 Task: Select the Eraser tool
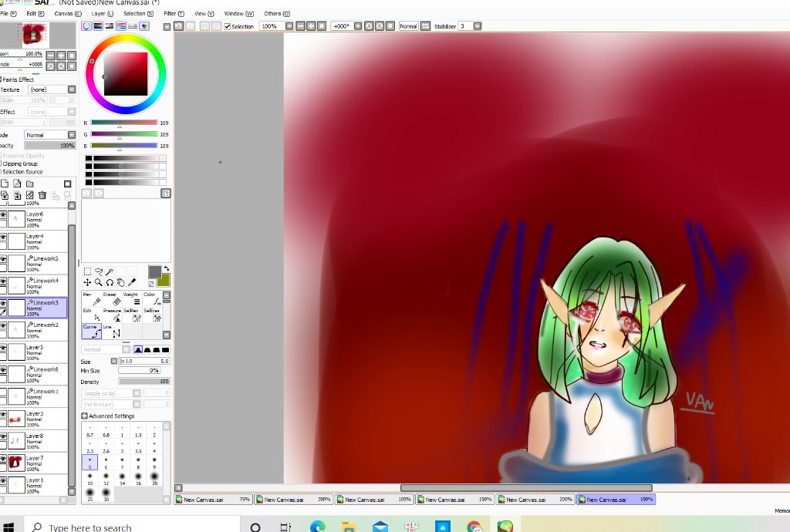click(111, 298)
